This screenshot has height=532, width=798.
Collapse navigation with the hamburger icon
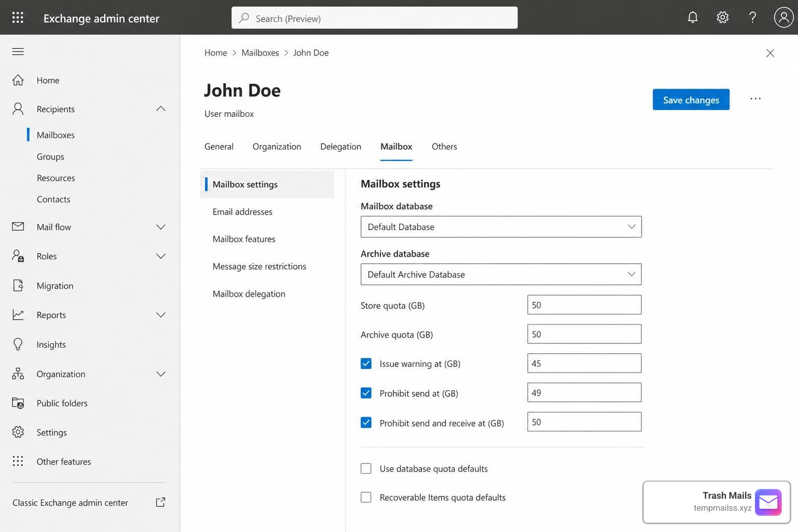pyautogui.click(x=18, y=51)
